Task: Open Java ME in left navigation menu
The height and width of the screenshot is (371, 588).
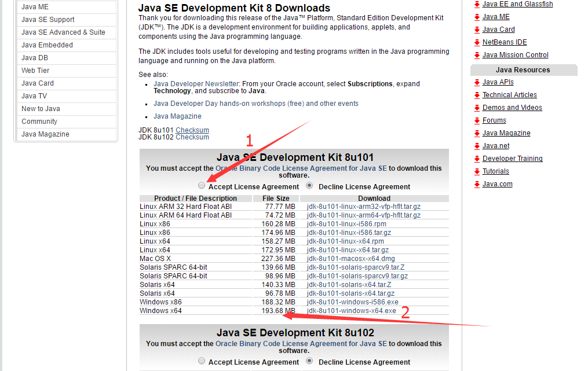Action: point(67,7)
